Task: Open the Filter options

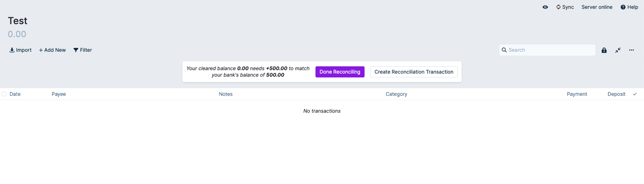Action: [x=83, y=50]
